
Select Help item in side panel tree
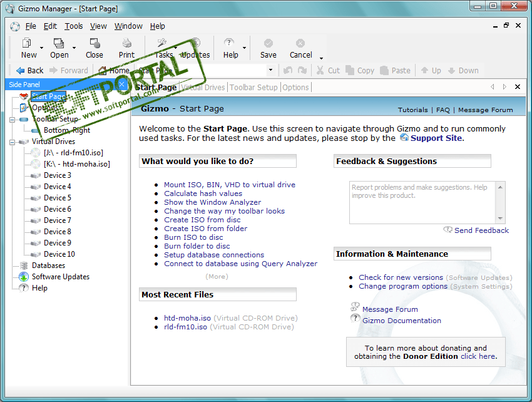(39, 288)
